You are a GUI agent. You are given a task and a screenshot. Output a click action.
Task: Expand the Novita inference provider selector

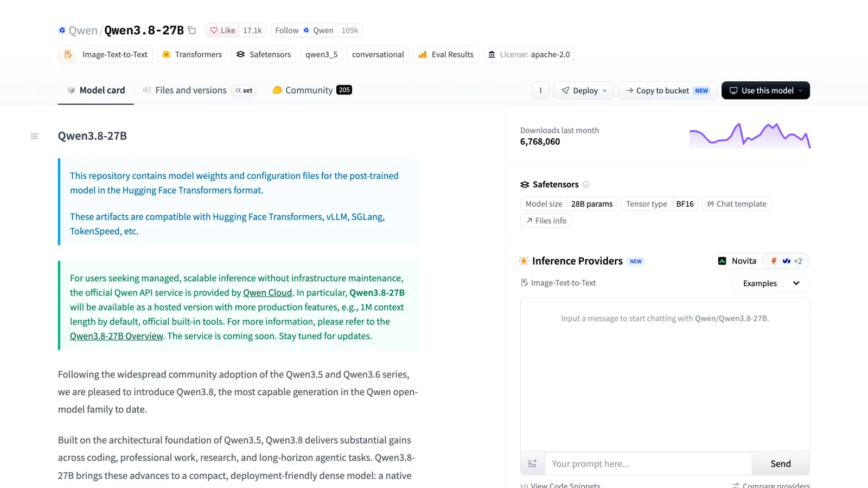click(x=737, y=261)
